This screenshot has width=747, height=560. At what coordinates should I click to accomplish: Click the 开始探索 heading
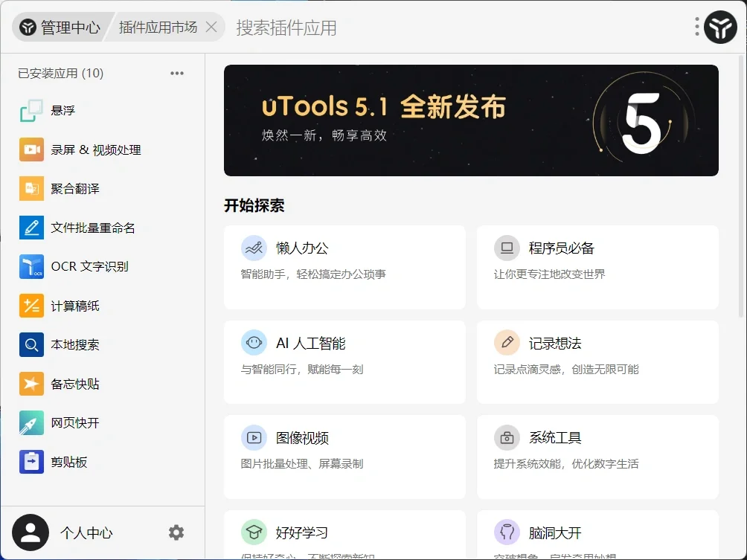coord(254,206)
